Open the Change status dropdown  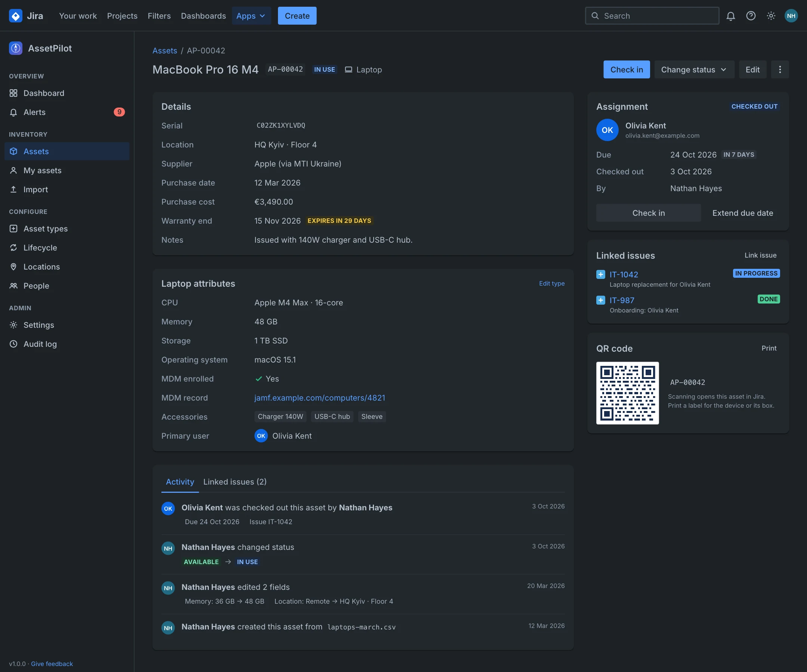[694, 69]
